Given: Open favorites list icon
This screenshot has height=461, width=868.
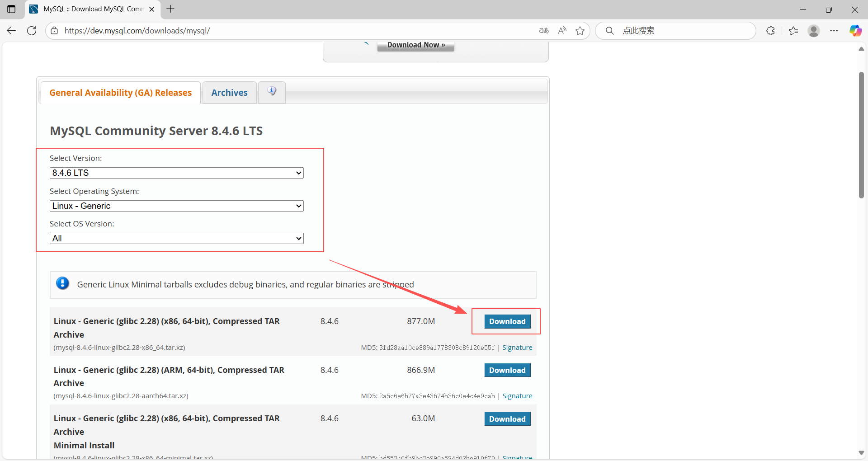Looking at the screenshot, I should [793, 31].
